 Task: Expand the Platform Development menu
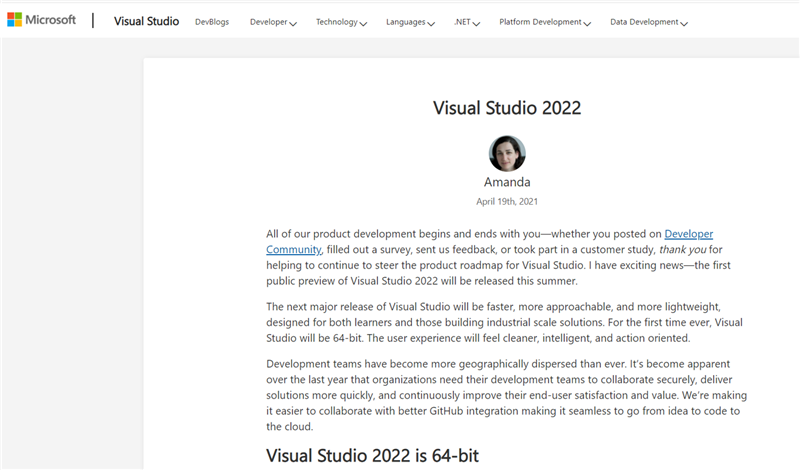point(545,22)
